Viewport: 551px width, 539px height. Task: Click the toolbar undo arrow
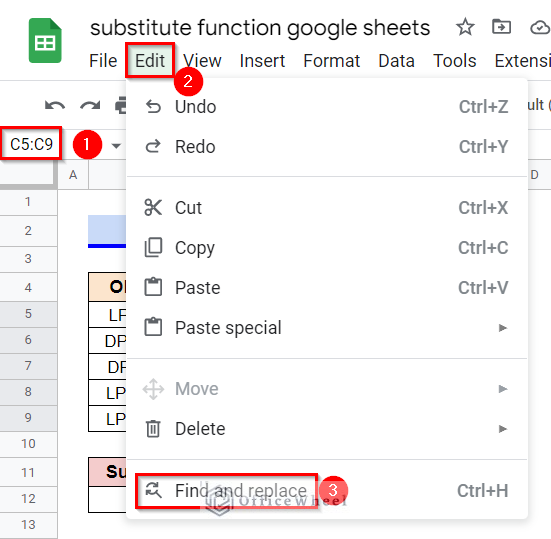tap(55, 105)
